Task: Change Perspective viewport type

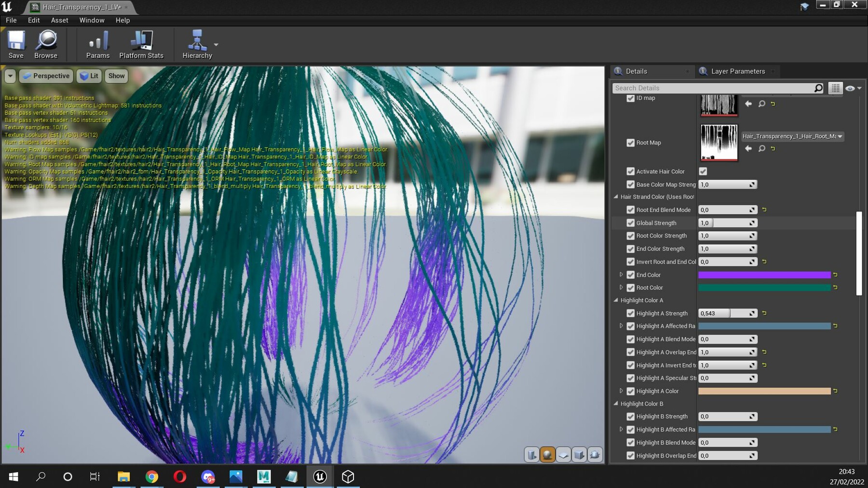Action: tap(46, 76)
